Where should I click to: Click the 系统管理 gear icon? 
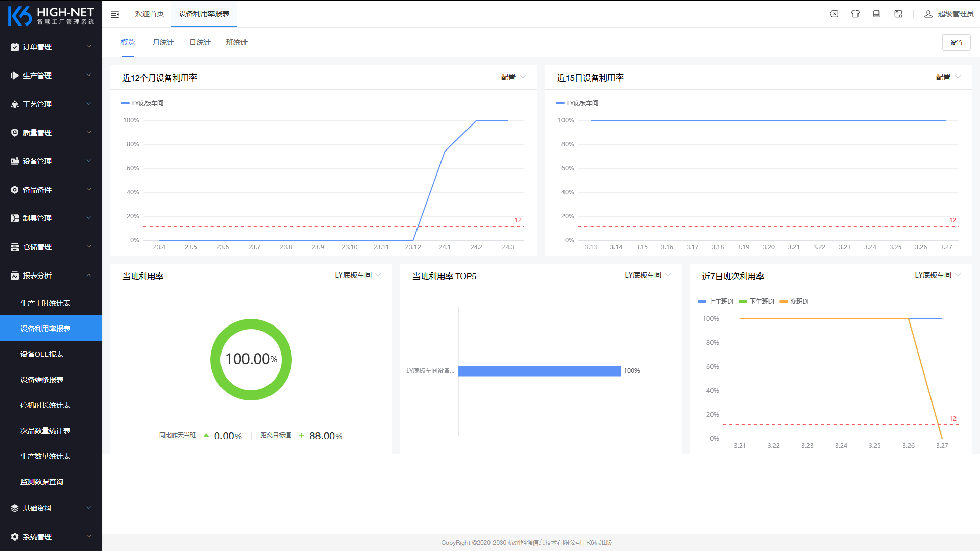point(15,537)
